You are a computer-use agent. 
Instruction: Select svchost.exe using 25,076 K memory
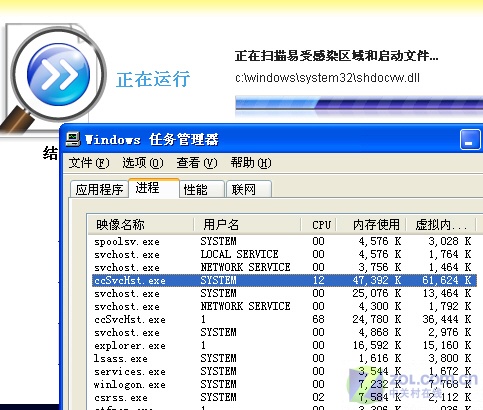click(x=284, y=293)
